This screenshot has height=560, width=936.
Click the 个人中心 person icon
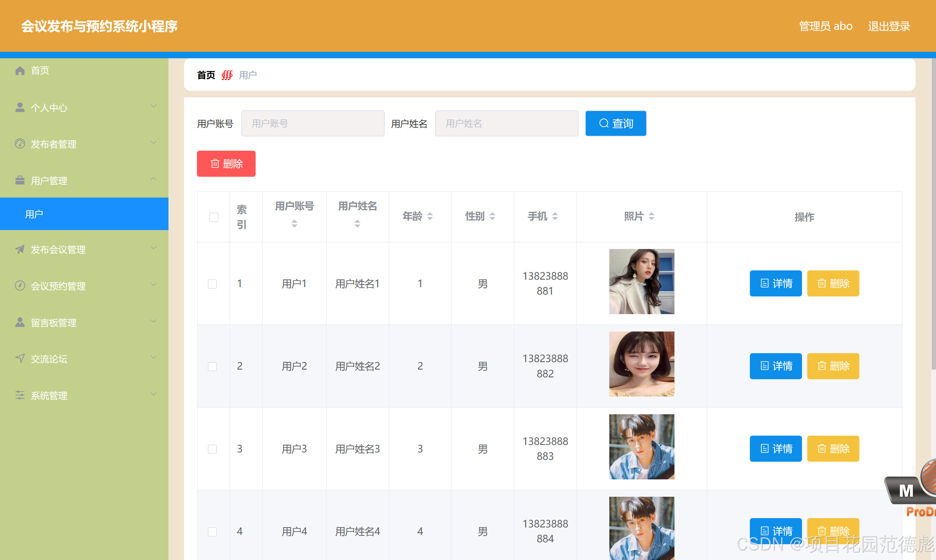pyautogui.click(x=20, y=108)
